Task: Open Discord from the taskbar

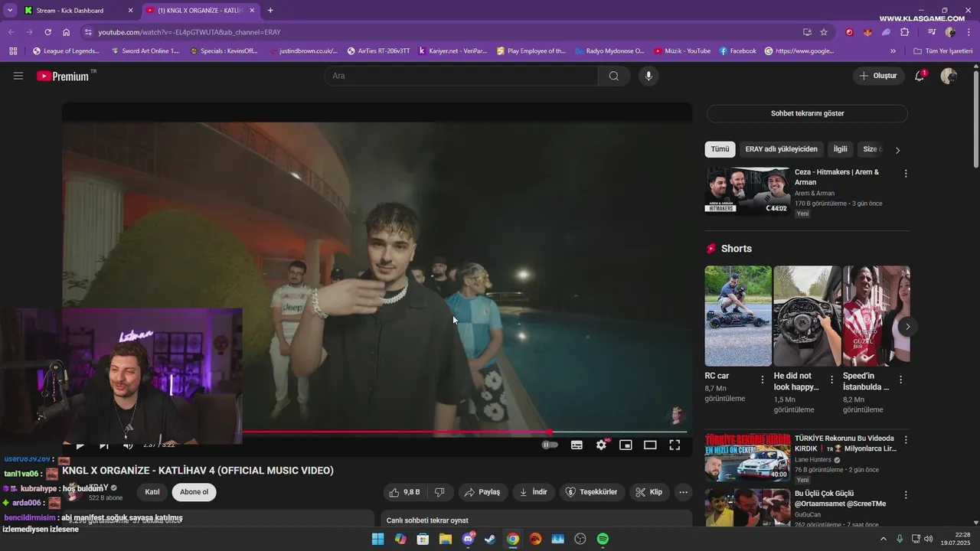Action: 468,539
